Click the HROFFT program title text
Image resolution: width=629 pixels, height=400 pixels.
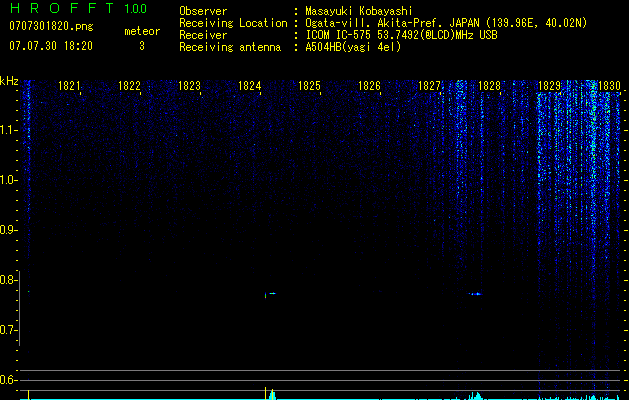click(x=62, y=8)
